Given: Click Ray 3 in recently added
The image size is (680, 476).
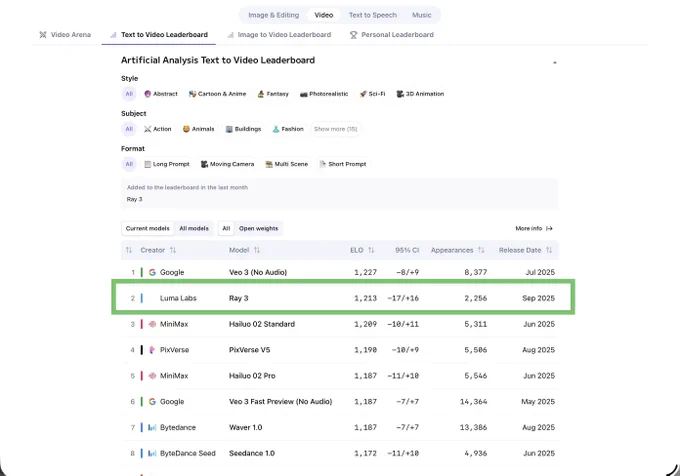Looking at the screenshot, I should (x=134, y=199).
